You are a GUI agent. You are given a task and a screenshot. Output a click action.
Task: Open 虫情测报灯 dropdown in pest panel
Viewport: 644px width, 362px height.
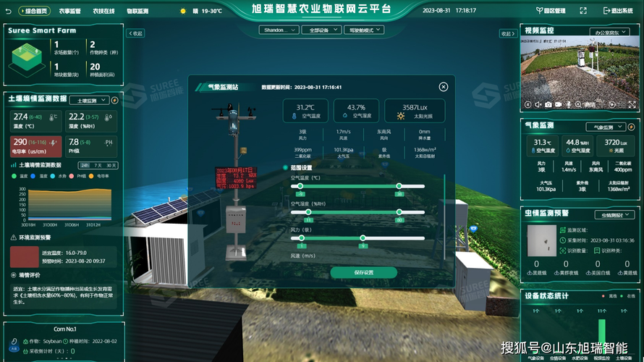coord(614,215)
